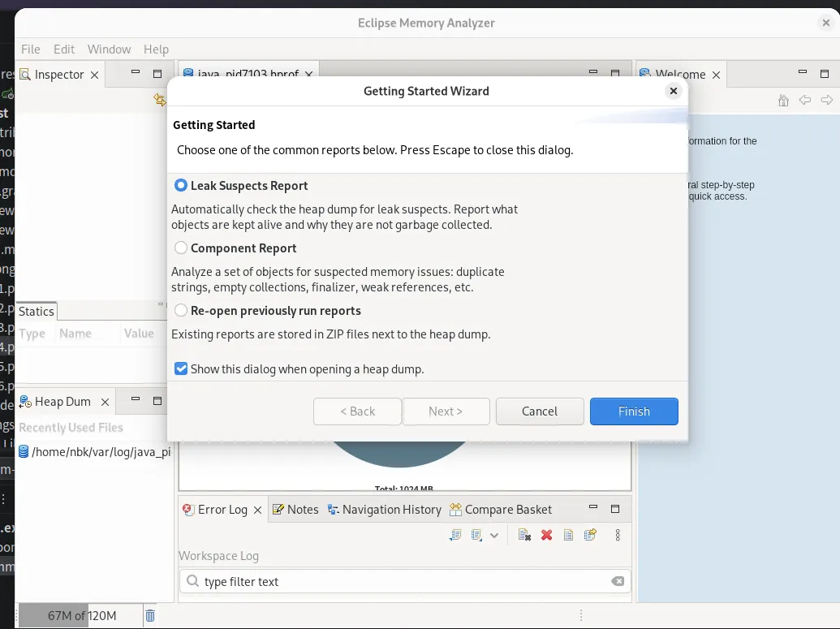Select the Component Report radio button
Screen dimensions: 840x629
click(181, 248)
